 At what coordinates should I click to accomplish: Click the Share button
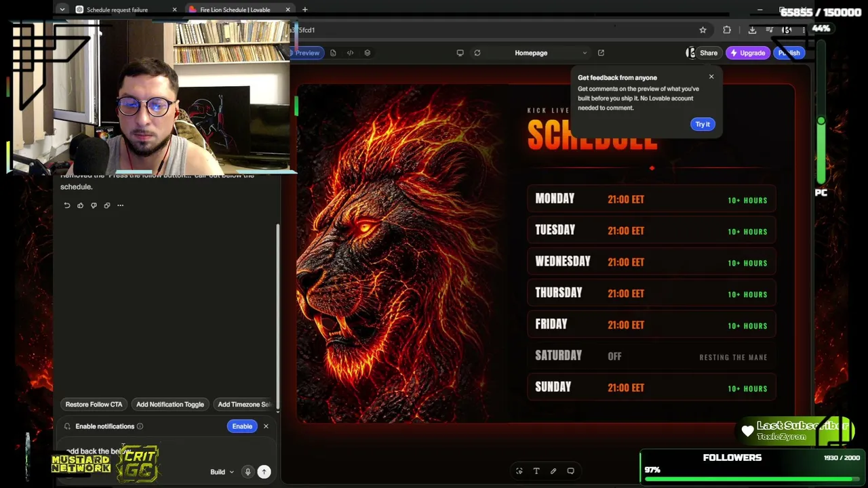(709, 53)
